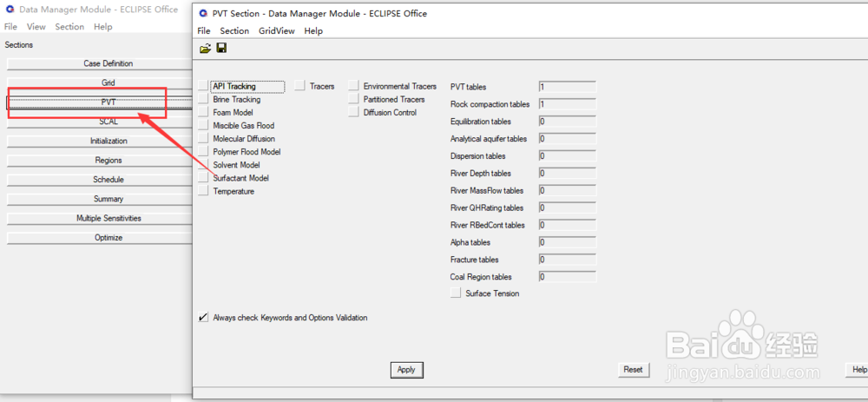
Task: Open the PVT section button
Action: coord(100,102)
